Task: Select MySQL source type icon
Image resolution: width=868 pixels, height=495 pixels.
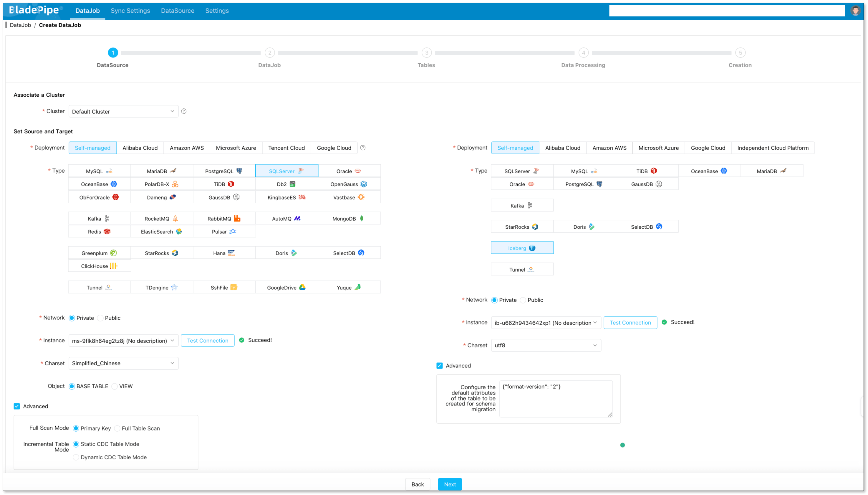Action: [x=99, y=171]
